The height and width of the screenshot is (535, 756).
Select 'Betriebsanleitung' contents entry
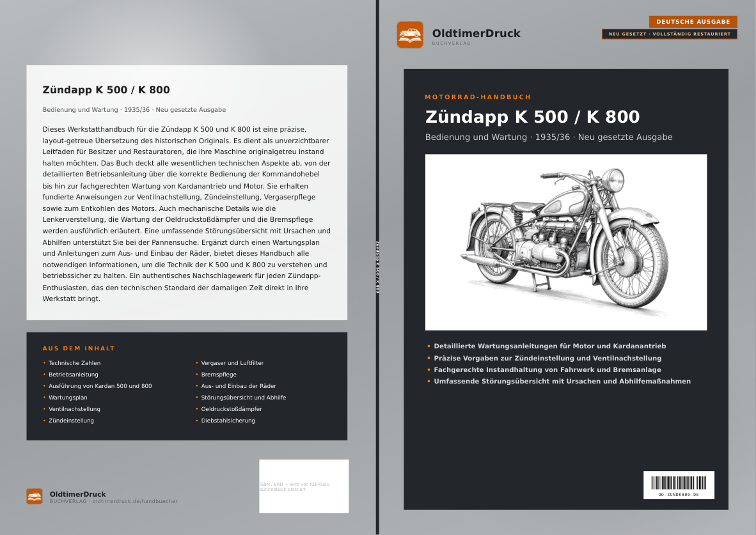click(74, 375)
